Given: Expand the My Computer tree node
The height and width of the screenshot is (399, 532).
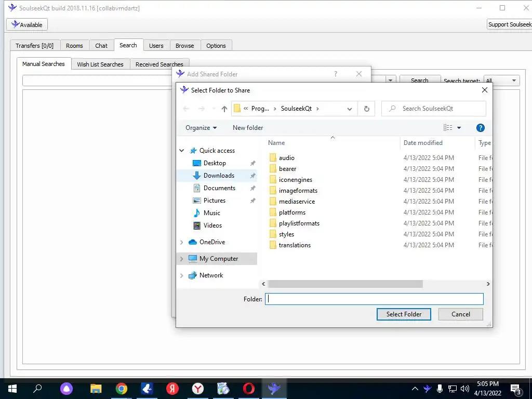Looking at the screenshot, I should coord(181,259).
